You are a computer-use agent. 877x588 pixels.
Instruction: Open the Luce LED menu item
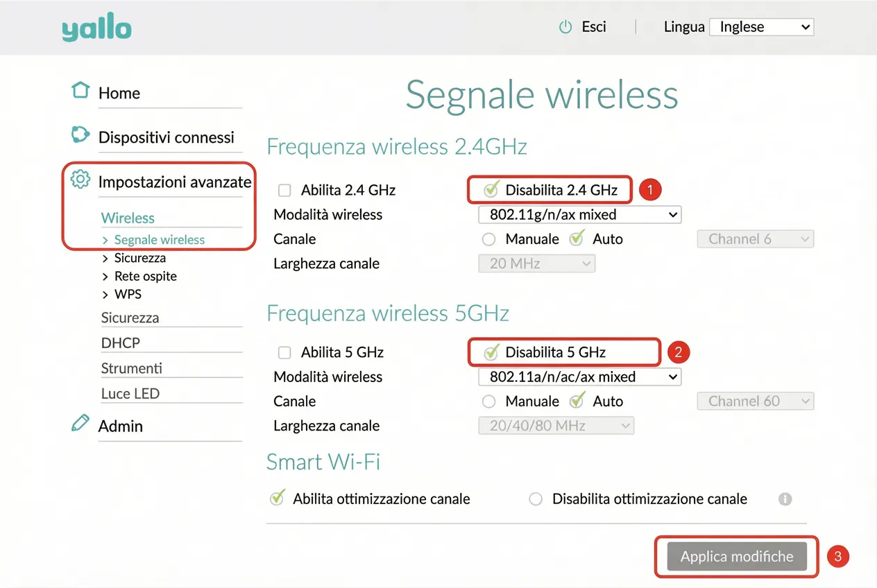coord(130,393)
